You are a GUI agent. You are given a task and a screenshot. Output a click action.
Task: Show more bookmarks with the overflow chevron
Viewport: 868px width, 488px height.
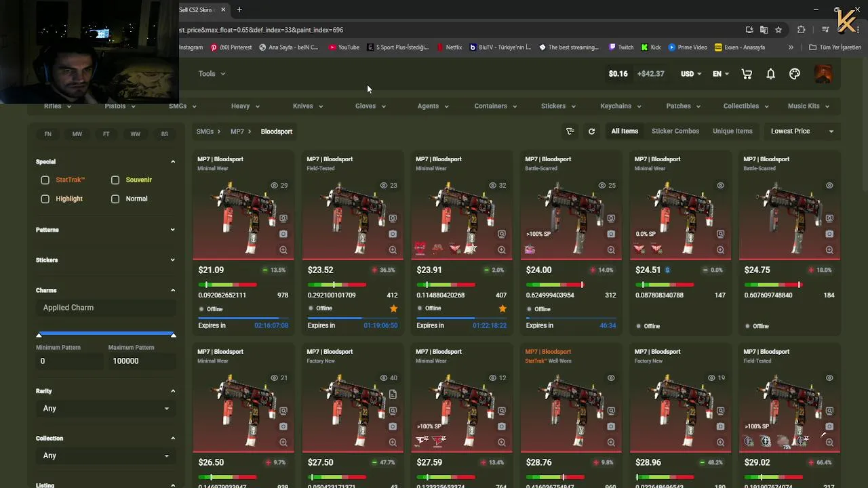(791, 47)
